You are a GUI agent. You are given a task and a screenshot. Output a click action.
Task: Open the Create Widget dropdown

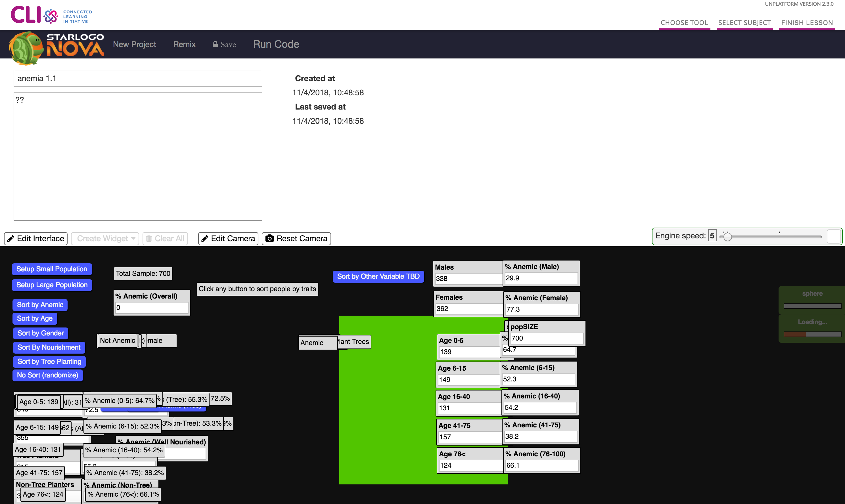click(x=105, y=238)
